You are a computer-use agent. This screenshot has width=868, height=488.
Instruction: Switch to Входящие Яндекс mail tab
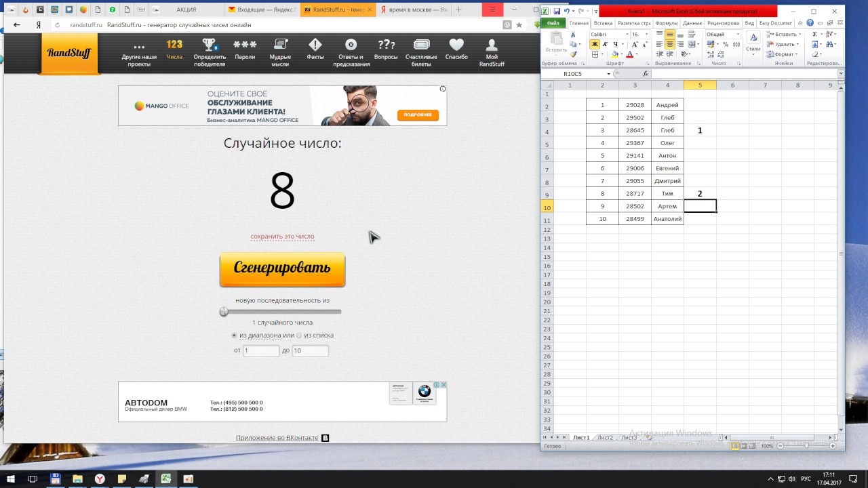click(261, 10)
